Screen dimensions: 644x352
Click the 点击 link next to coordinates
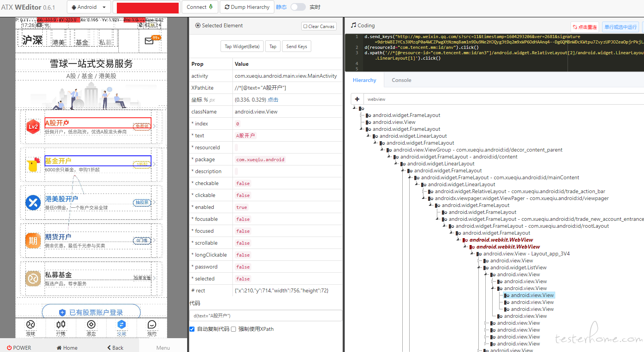pyautogui.click(x=273, y=100)
